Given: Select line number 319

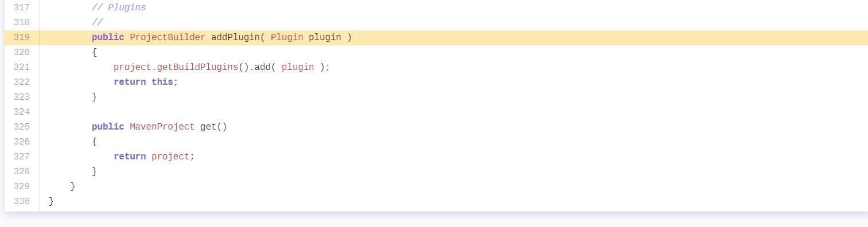Looking at the screenshot, I should (22, 37).
